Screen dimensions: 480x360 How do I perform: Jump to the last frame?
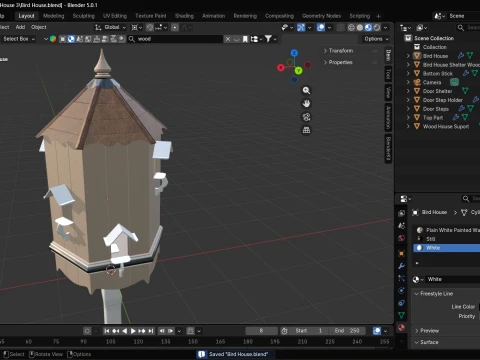pos(151,331)
